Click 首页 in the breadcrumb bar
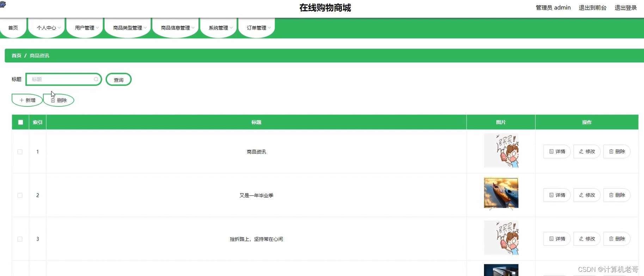 coord(17,56)
